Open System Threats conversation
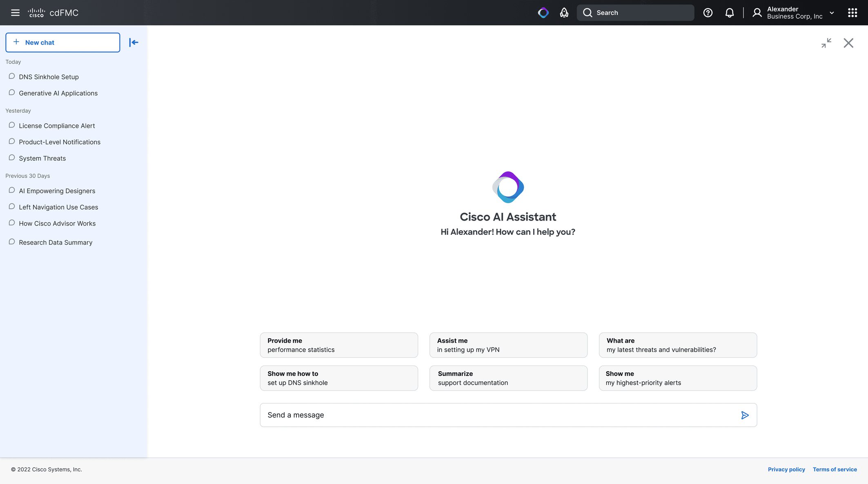 [42, 158]
